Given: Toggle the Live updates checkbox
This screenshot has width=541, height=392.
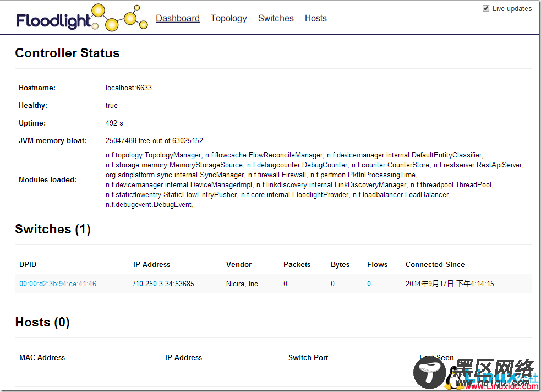Looking at the screenshot, I should (x=486, y=9).
